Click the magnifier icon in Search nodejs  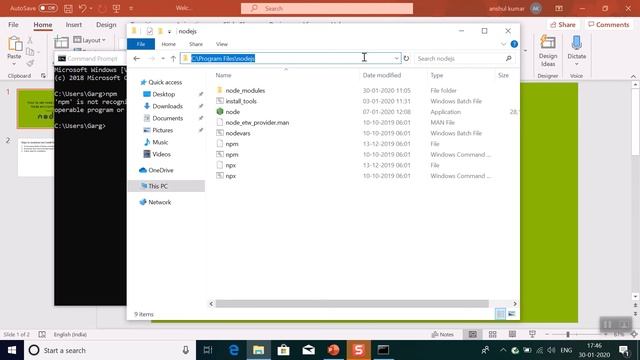click(x=509, y=58)
